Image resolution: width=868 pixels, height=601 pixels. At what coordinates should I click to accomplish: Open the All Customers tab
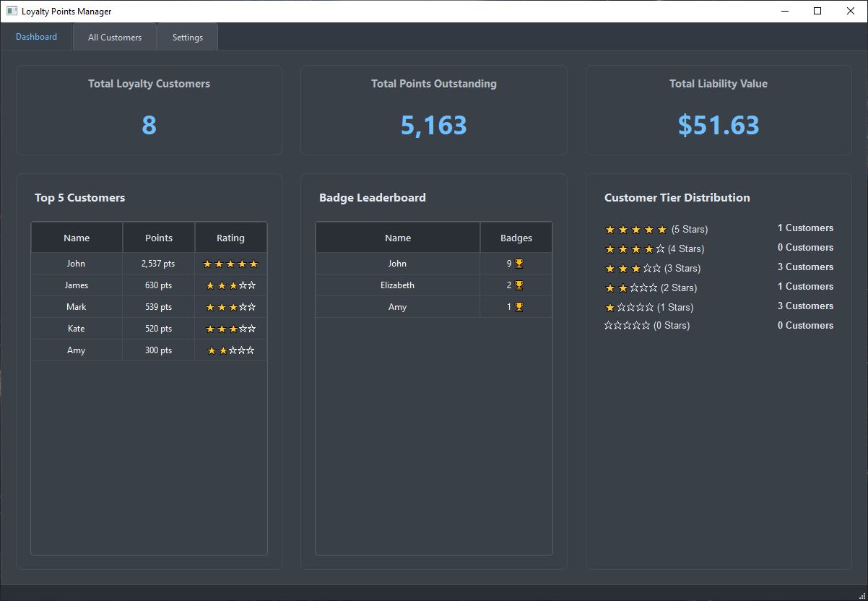click(115, 38)
